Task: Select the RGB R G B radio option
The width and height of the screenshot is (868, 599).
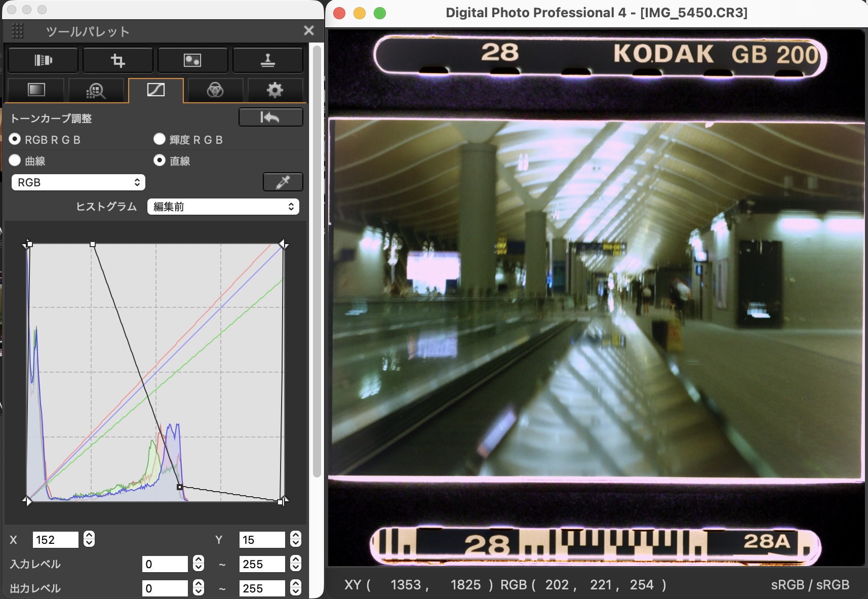Action: (15, 139)
